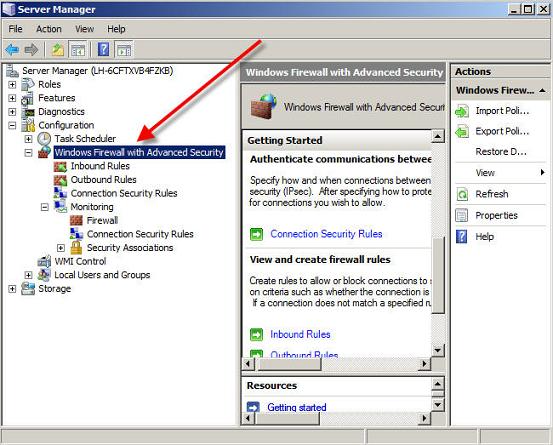Expand the Features node
This screenshot has height=445, width=553.
[12, 98]
